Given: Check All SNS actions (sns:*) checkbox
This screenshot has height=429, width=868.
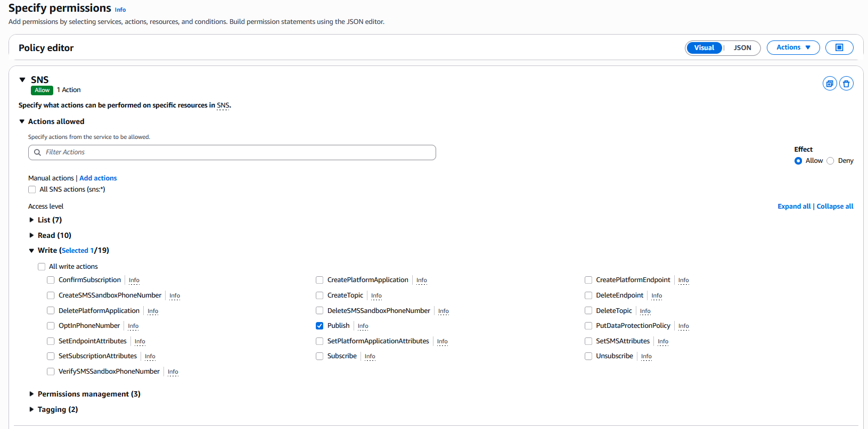Looking at the screenshot, I should [x=32, y=189].
